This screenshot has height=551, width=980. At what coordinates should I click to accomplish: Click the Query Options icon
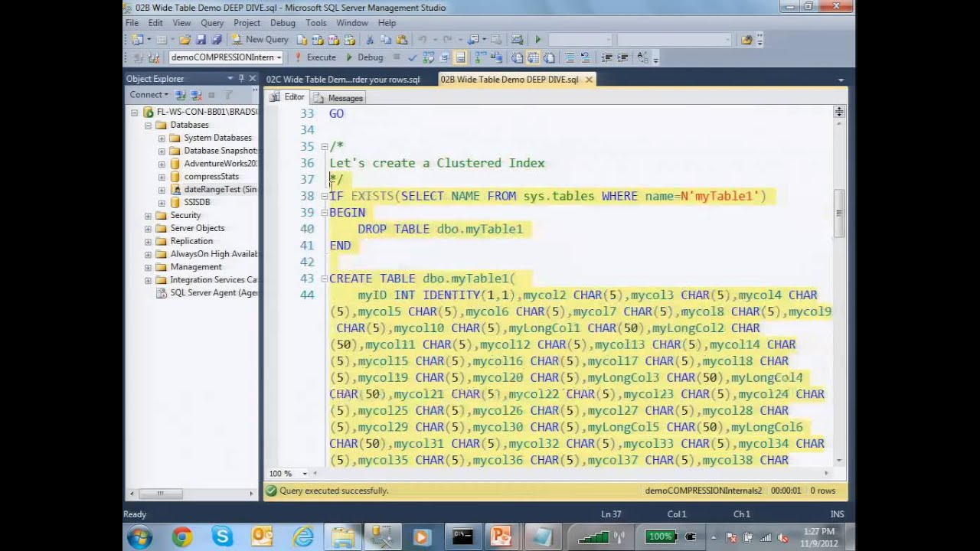tap(444, 57)
